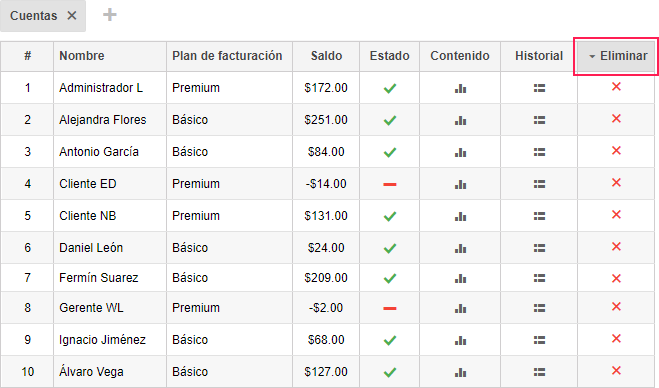Sort by the Nombre column header

click(x=82, y=55)
